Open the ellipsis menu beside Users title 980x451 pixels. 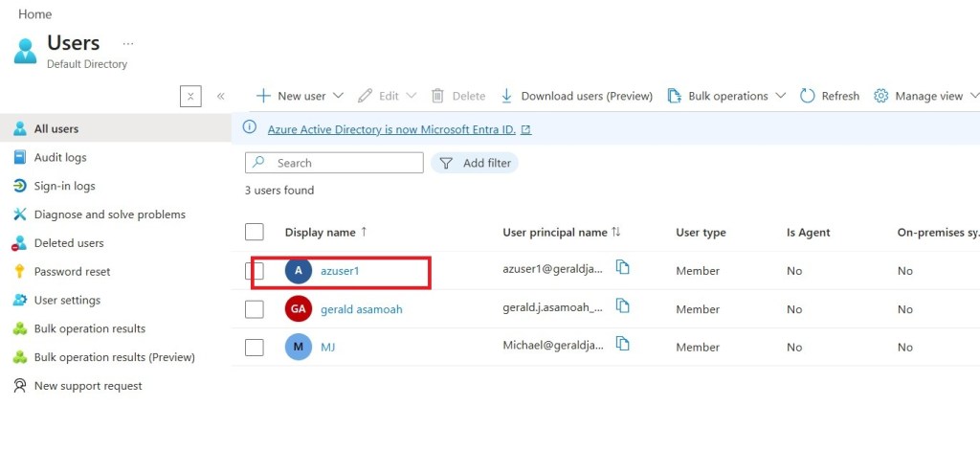(x=128, y=44)
